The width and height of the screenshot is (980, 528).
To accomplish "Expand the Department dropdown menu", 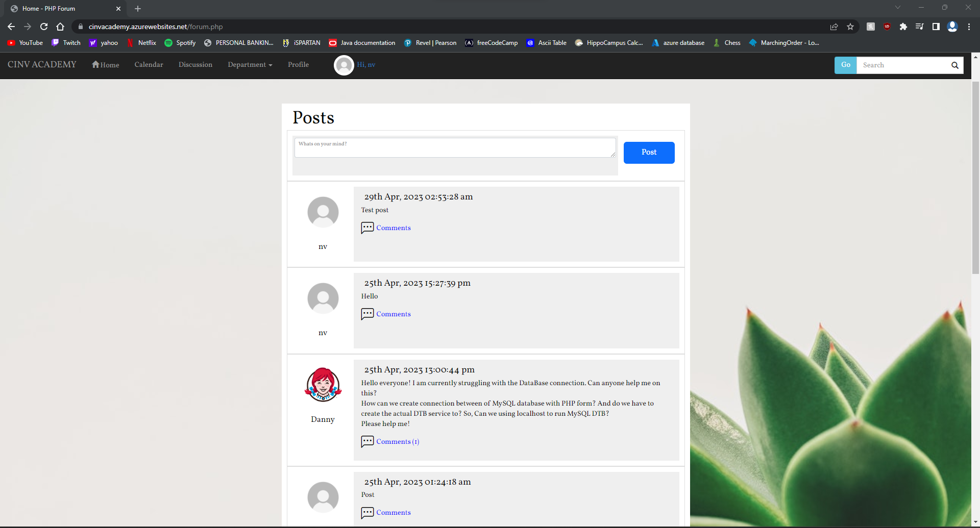I will (x=250, y=65).
